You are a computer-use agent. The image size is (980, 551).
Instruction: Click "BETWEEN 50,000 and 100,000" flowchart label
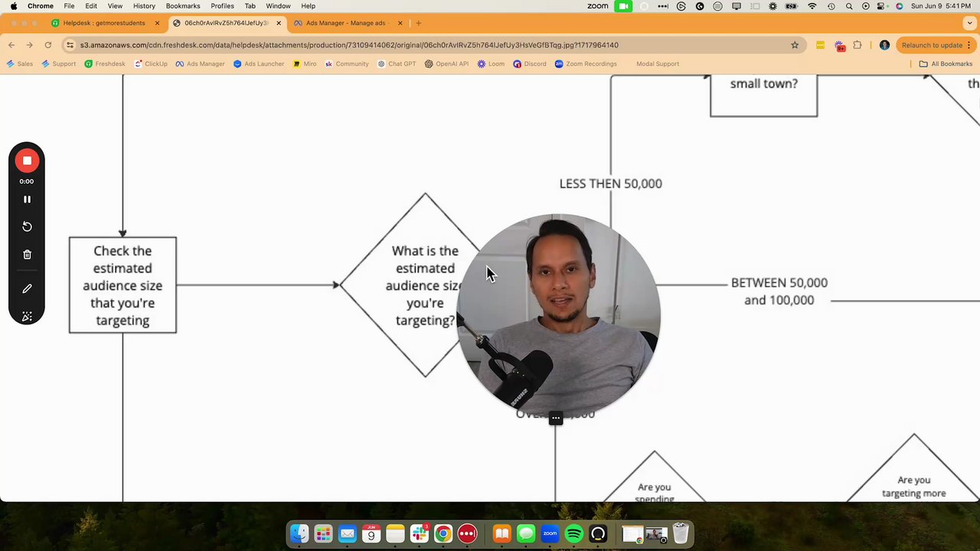click(x=779, y=292)
